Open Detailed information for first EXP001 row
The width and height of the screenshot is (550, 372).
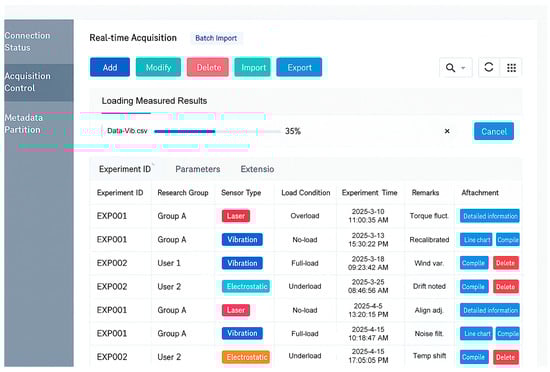tap(490, 216)
